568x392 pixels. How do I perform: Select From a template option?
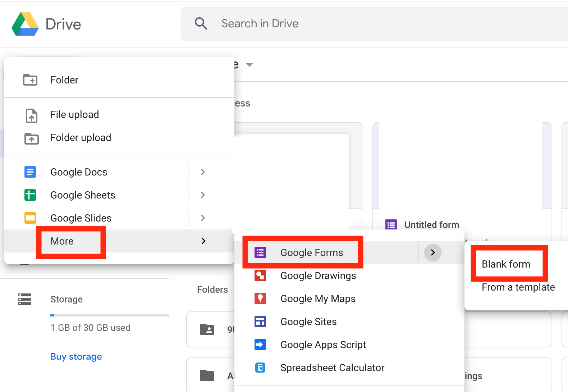[x=518, y=287]
